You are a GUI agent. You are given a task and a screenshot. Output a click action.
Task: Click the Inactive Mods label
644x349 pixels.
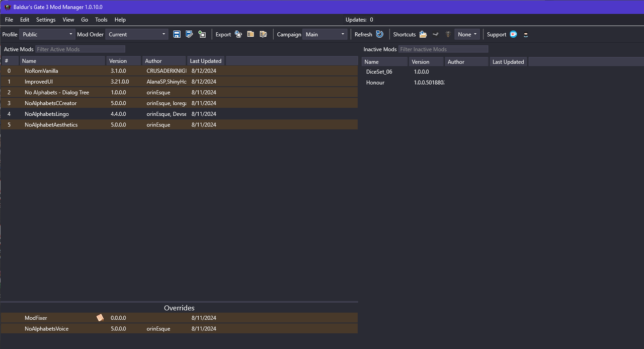click(380, 49)
